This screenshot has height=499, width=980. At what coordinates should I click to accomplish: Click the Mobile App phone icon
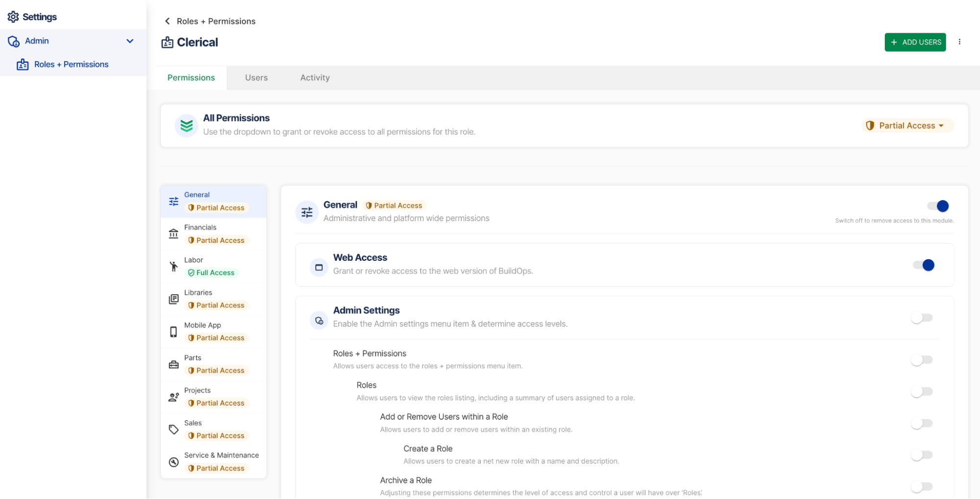174,332
